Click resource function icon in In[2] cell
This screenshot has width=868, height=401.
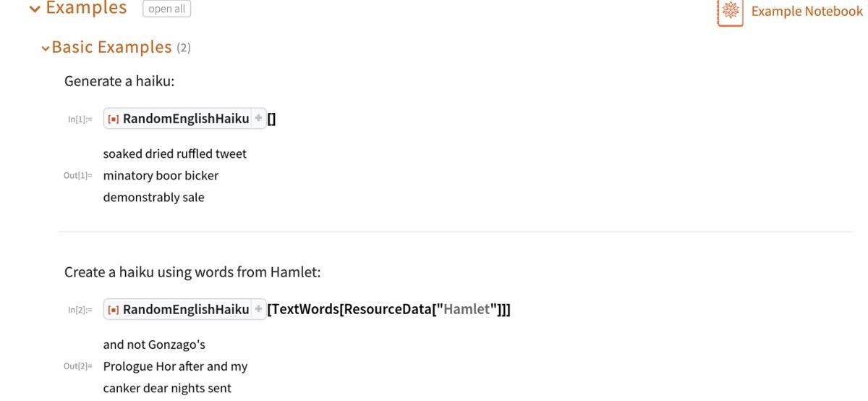pos(114,310)
